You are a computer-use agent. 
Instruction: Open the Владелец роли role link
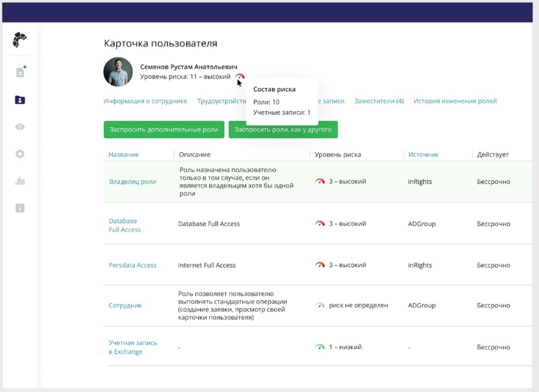pos(132,182)
